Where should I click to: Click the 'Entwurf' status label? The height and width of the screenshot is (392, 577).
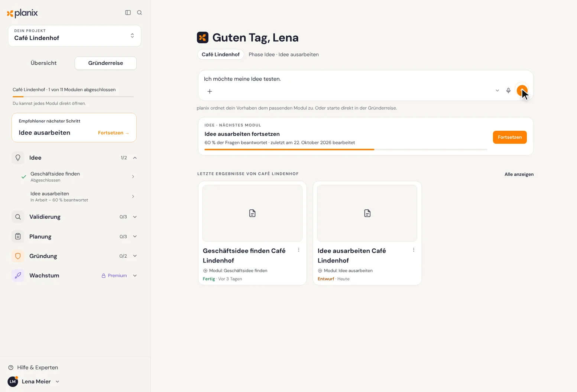click(x=326, y=279)
